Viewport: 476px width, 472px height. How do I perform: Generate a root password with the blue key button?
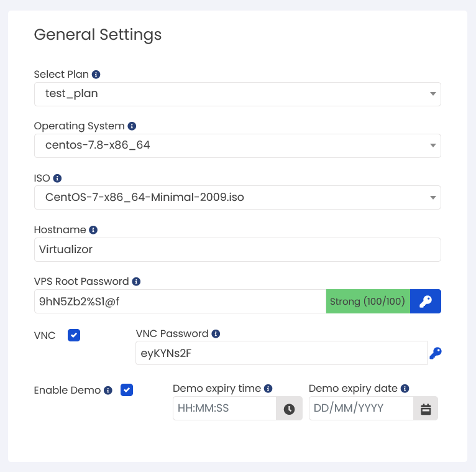[425, 302]
